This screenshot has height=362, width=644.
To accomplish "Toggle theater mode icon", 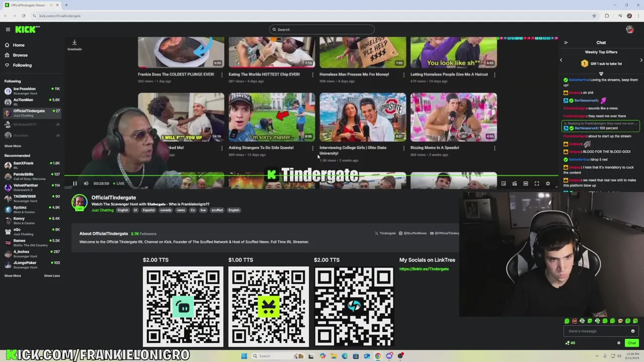I will (x=526, y=184).
